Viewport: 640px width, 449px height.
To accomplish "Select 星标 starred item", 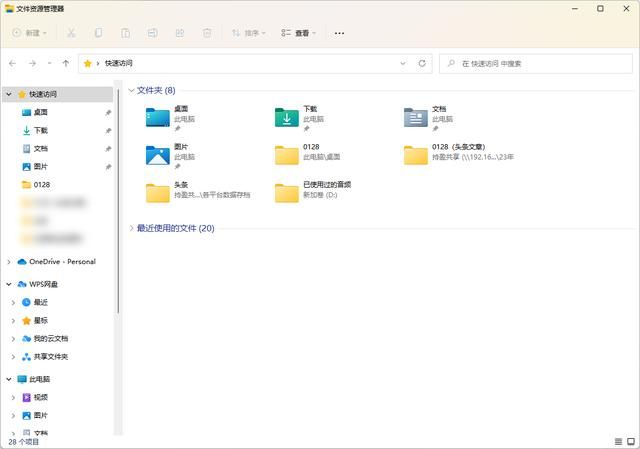I will pyautogui.click(x=40, y=320).
